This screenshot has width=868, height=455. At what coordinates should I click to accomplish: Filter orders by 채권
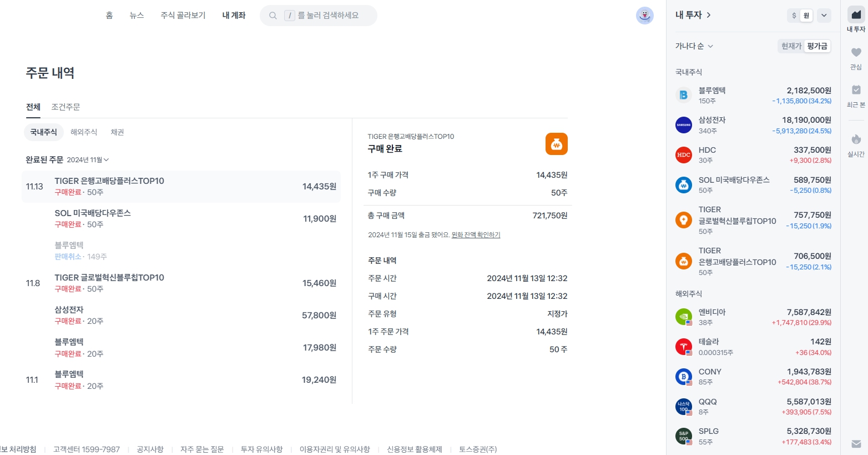pos(117,132)
